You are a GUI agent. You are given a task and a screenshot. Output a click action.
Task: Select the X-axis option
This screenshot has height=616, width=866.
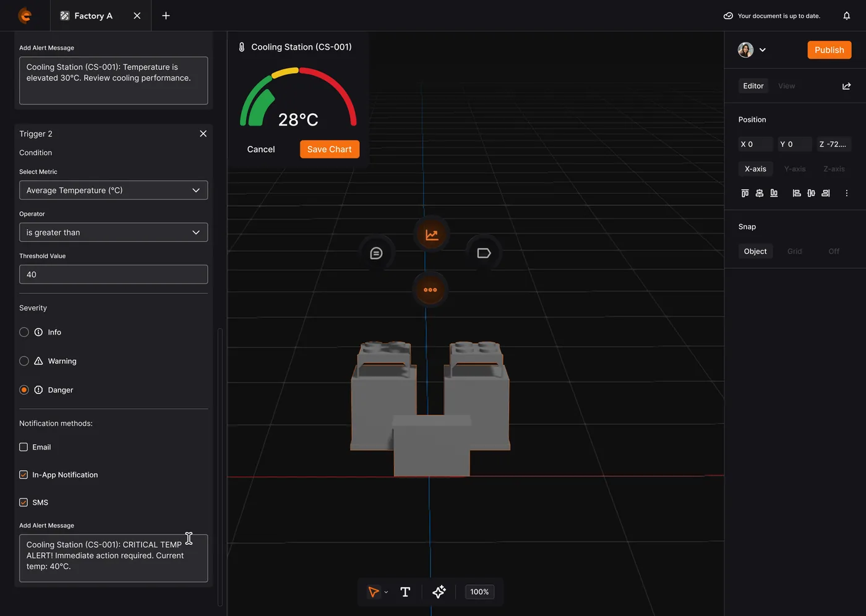pos(755,169)
